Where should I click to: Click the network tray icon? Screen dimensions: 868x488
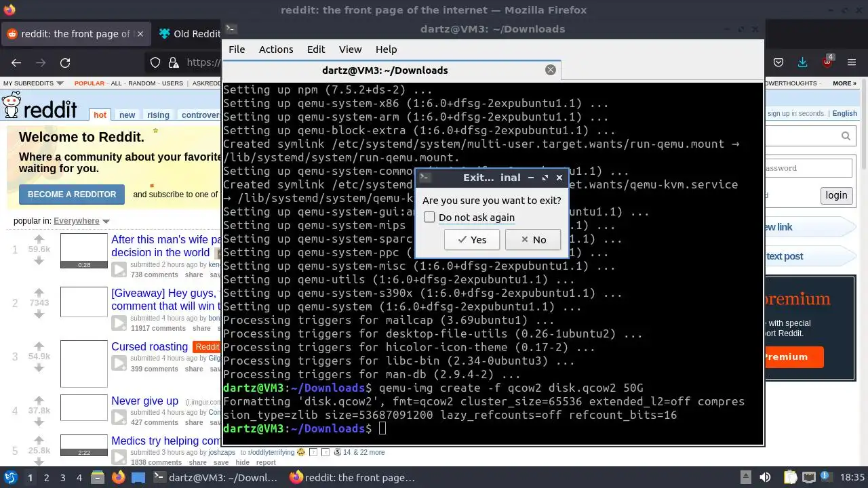pos(808,477)
